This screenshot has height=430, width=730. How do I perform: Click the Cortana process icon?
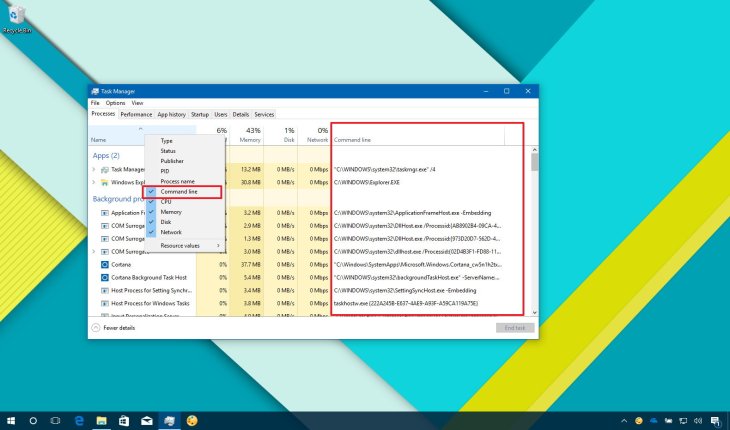105,264
